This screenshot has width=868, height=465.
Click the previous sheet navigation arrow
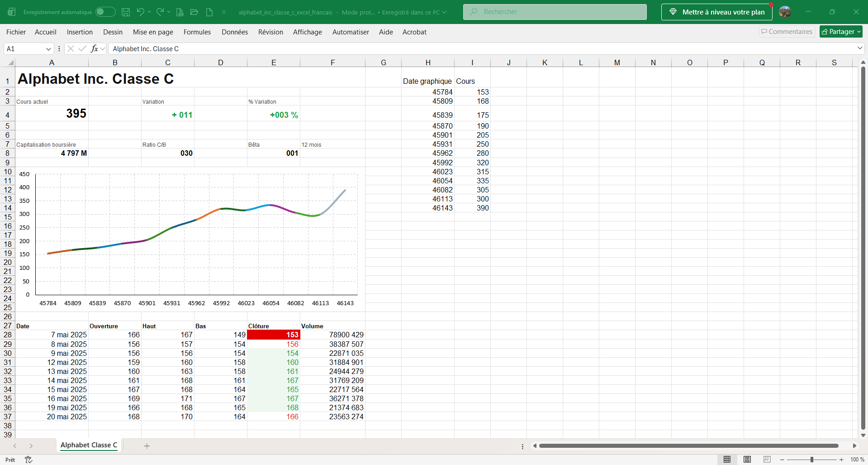15,446
